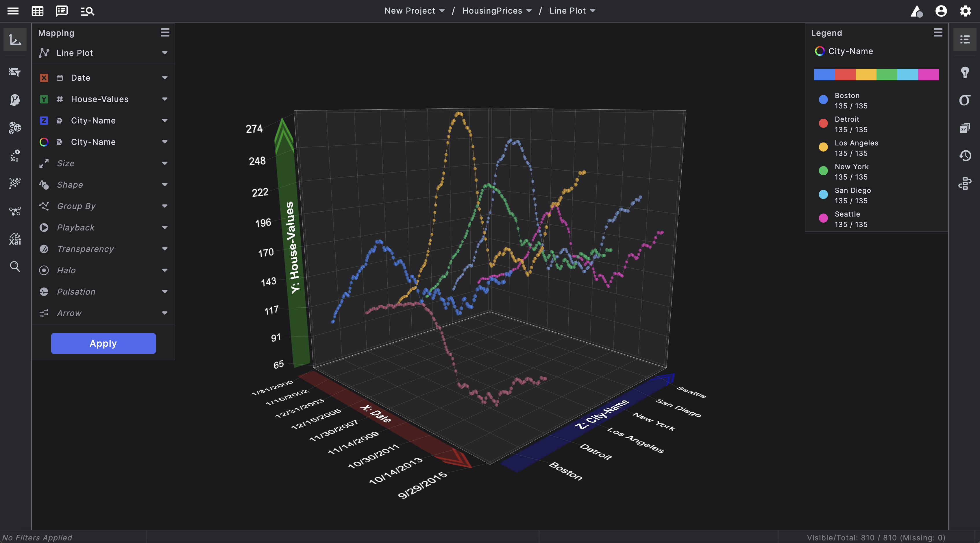Open the Line Plot breadcrumb menu
The image size is (980, 543).
pos(572,11)
